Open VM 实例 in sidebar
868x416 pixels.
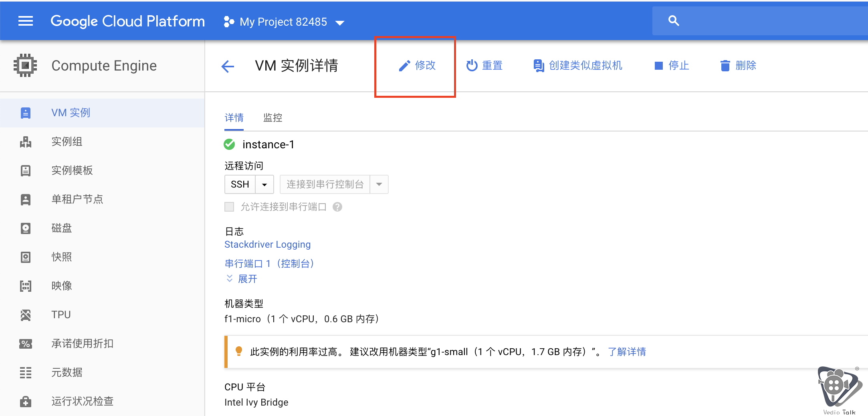pos(102,113)
